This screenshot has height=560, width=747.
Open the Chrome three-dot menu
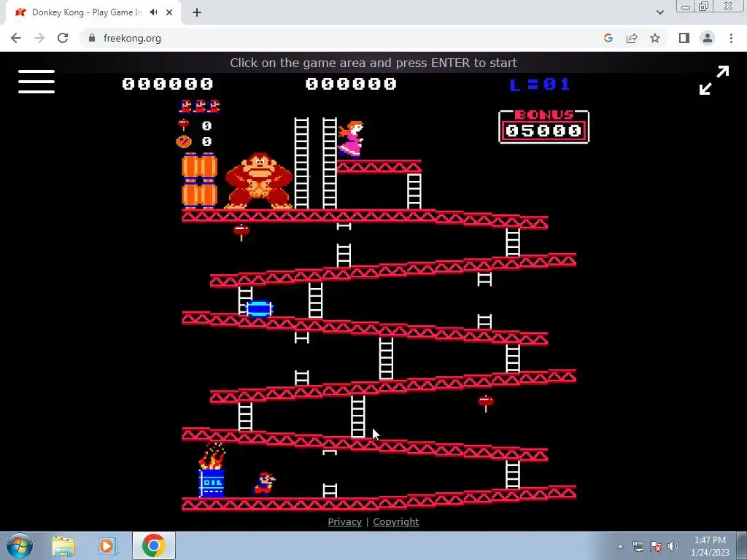point(731,38)
